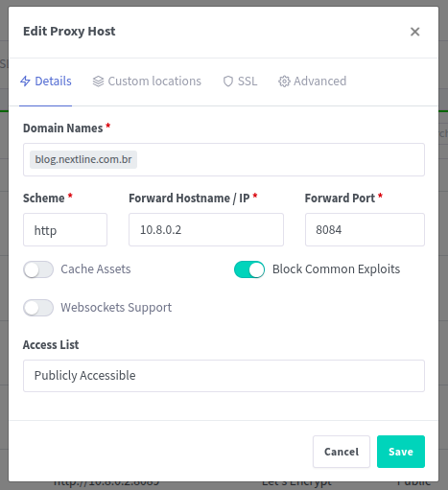Viewport: 448px width, 490px height.
Task: Switch to the SSL tab
Action: [x=240, y=82]
